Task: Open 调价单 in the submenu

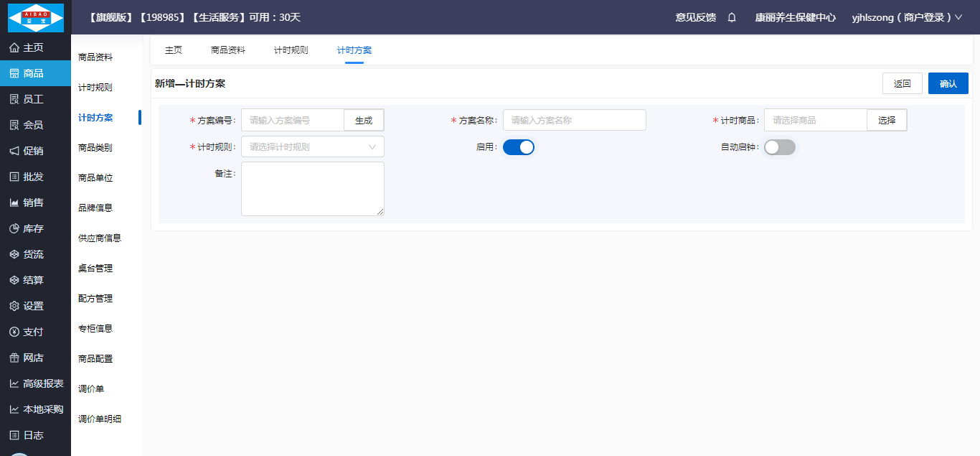Action: tap(91, 389)
